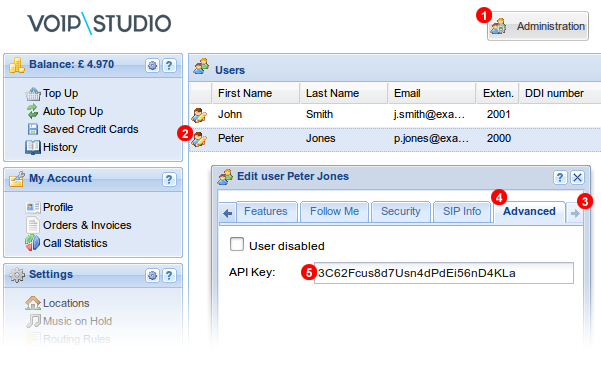Open Locations settings

[66, 303]
